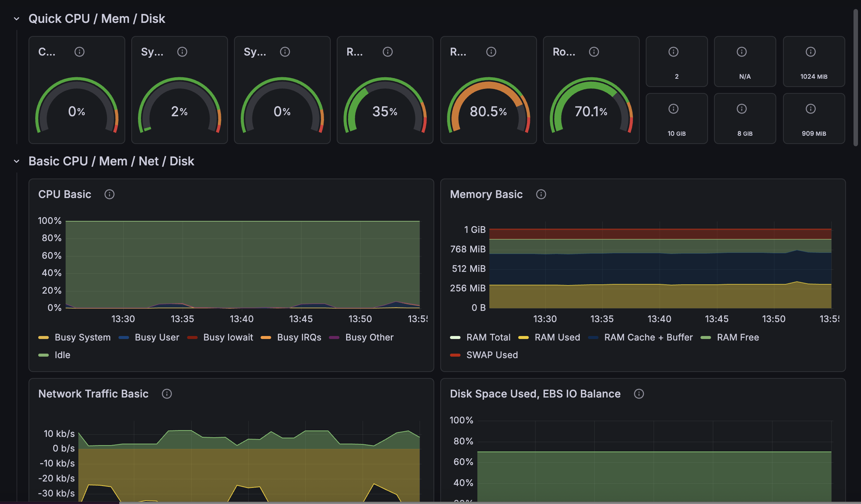Toggle the Busy Other series in legend
The width and height of the screenshot is (861, 504).
click(369, 337)
